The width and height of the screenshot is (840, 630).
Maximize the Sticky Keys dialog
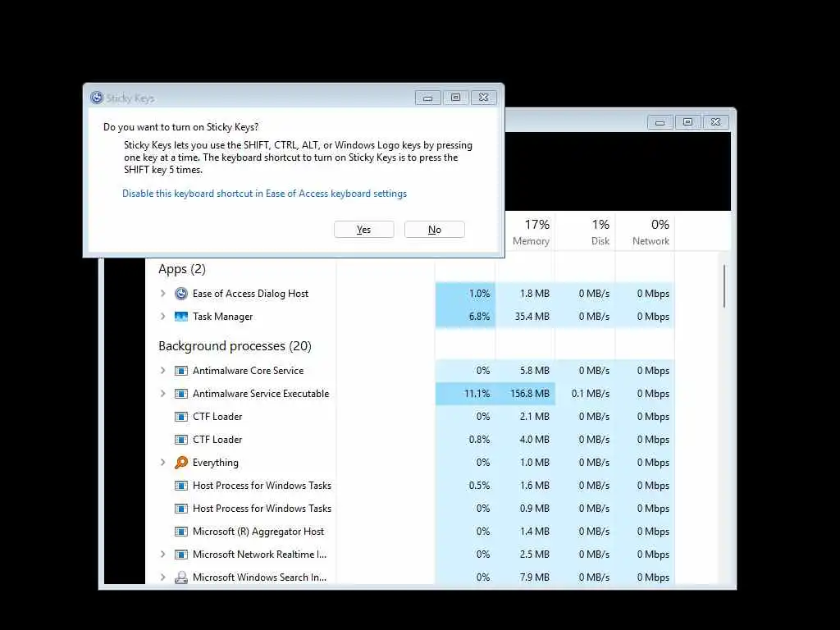click(455, 98)
